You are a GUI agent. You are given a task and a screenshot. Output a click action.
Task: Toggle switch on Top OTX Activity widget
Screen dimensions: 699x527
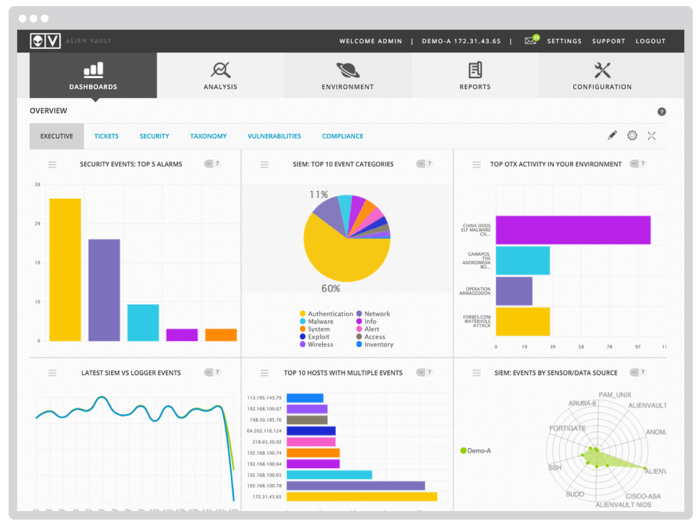(x=634, y=164)
